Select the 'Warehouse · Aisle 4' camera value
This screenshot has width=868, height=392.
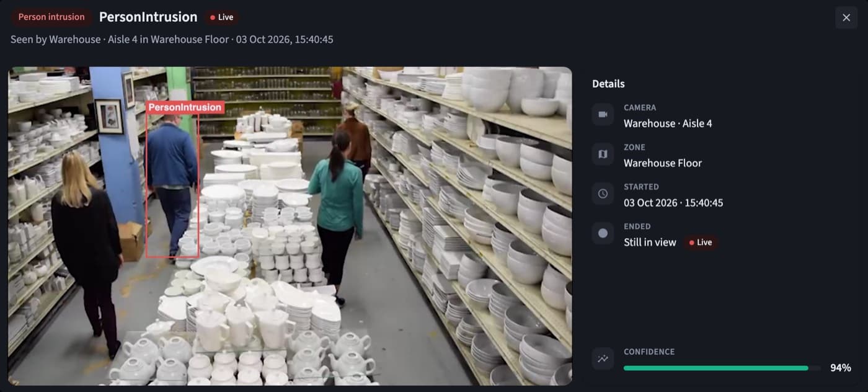(x=668, y=123)
